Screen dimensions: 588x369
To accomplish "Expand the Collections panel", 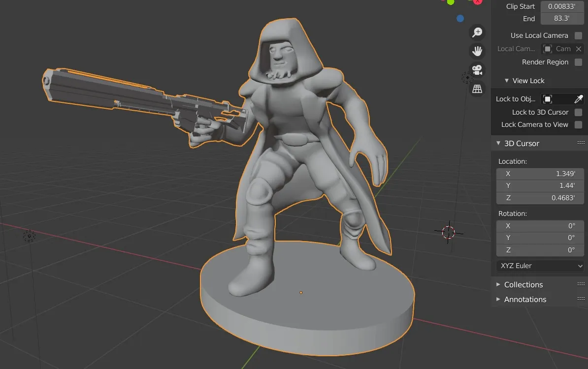I will click(498, 284).
